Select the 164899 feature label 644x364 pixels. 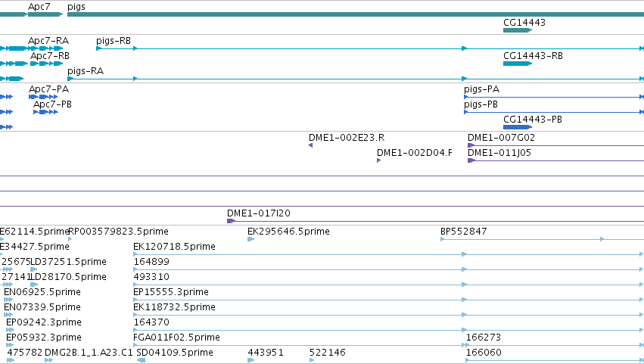(151, 262)
